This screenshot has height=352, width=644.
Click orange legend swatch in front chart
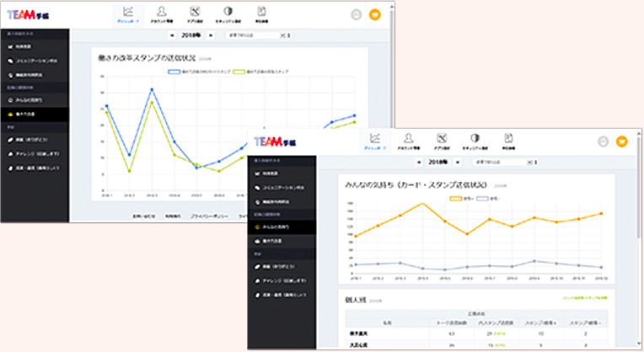point(456,198)
